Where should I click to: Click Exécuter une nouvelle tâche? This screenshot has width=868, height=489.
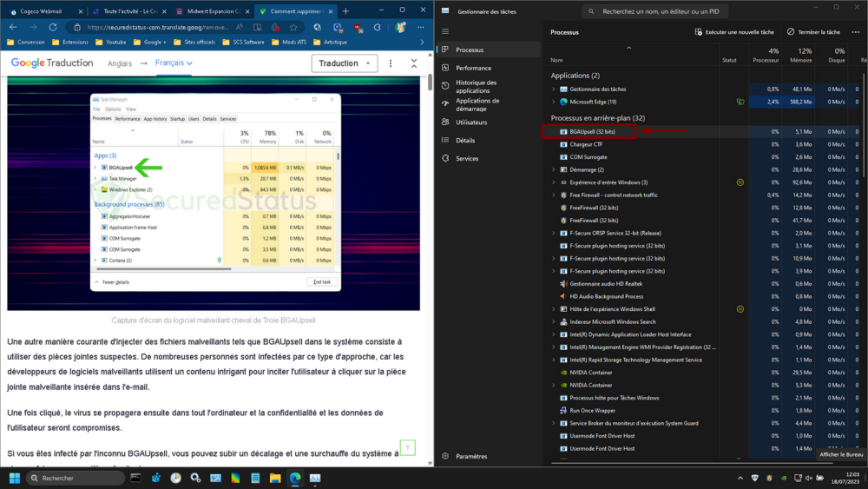point(734,32)
